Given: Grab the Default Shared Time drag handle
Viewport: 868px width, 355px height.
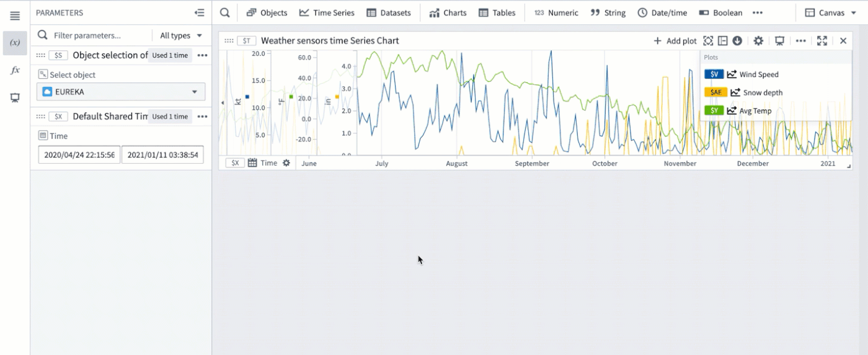Looking at the screenshot, I should [x=41, y=117].
